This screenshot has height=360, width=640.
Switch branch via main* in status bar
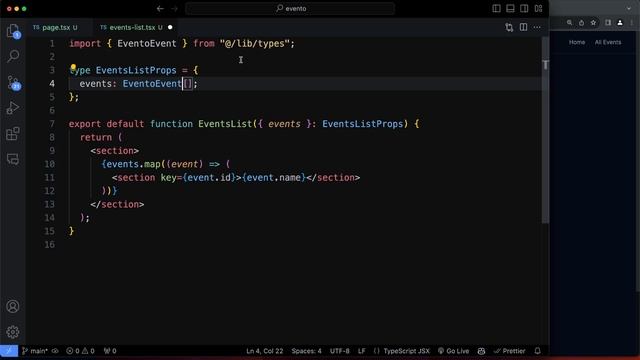click(35, 351)
